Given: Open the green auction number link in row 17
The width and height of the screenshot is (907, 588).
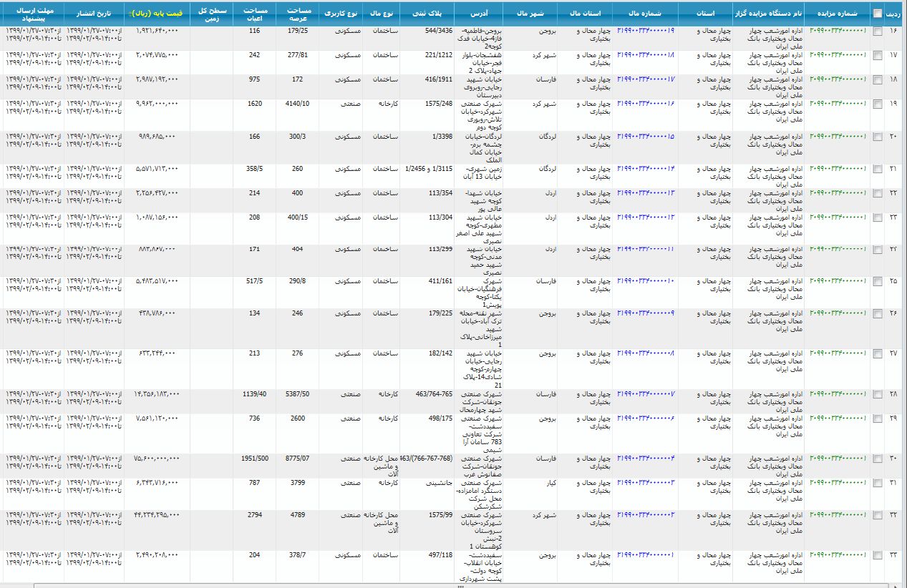Looking at the screenshot, I should click(x=838, y=55).
